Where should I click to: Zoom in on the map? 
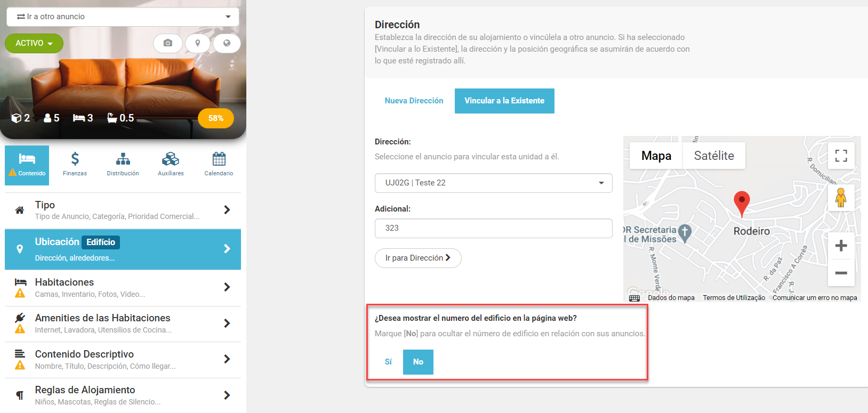click(841, 246)
